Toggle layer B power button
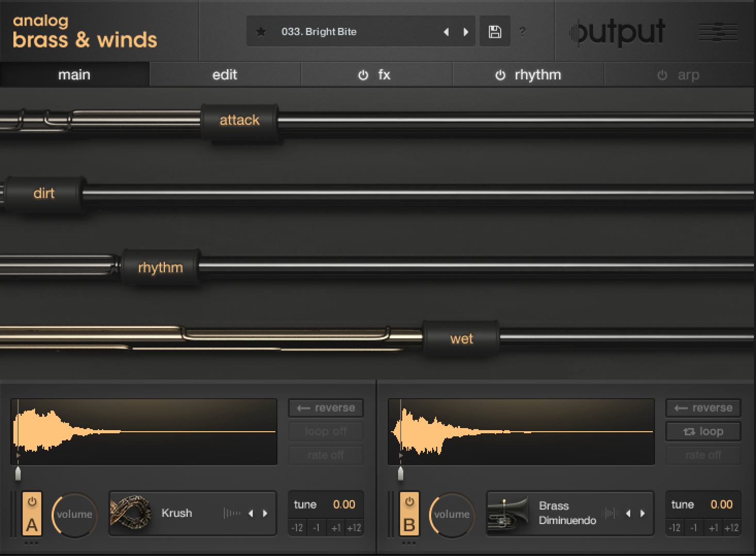Screen dimensions: 756x556 [409, 501]
